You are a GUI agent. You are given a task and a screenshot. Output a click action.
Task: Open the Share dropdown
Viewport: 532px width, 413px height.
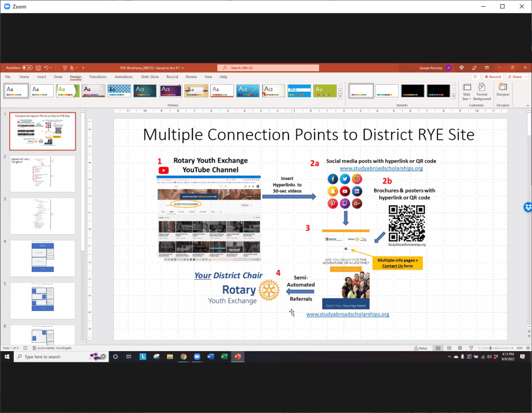pos(517,77)
